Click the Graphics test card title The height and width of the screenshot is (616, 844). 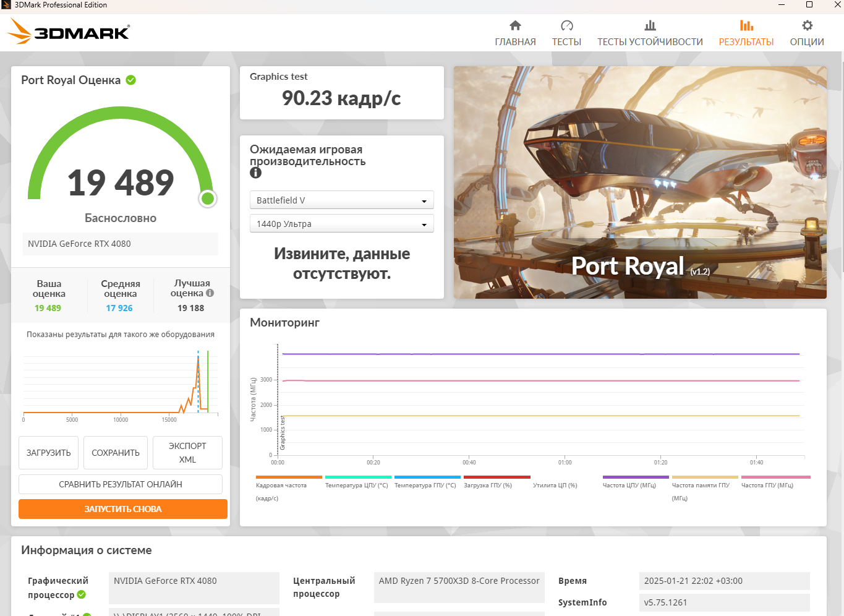tap(279, 77)
